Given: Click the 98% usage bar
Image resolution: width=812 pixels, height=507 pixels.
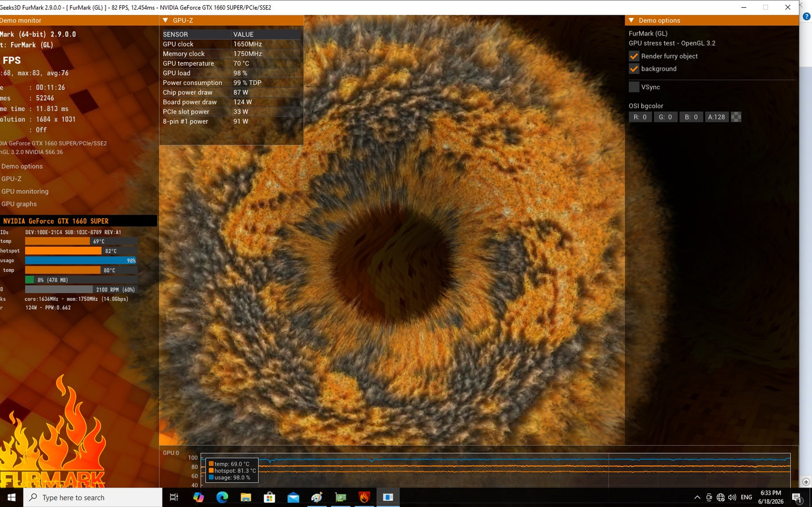Looking at the screenshot, I should pyautogui.click(x=81, y=261).
